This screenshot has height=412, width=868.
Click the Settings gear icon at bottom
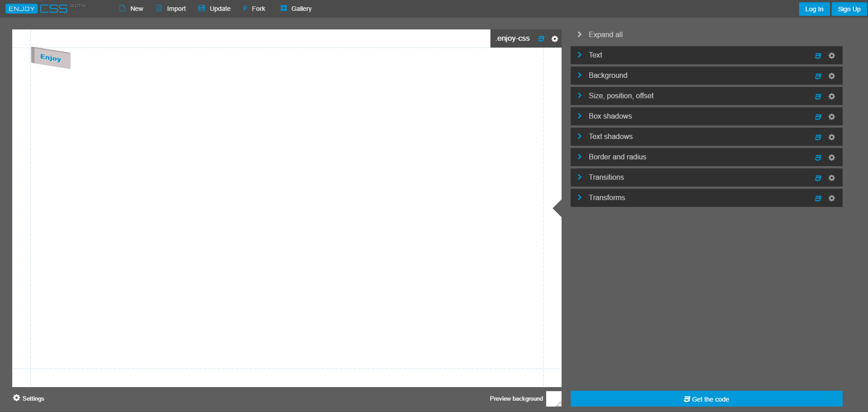[17, 398]
